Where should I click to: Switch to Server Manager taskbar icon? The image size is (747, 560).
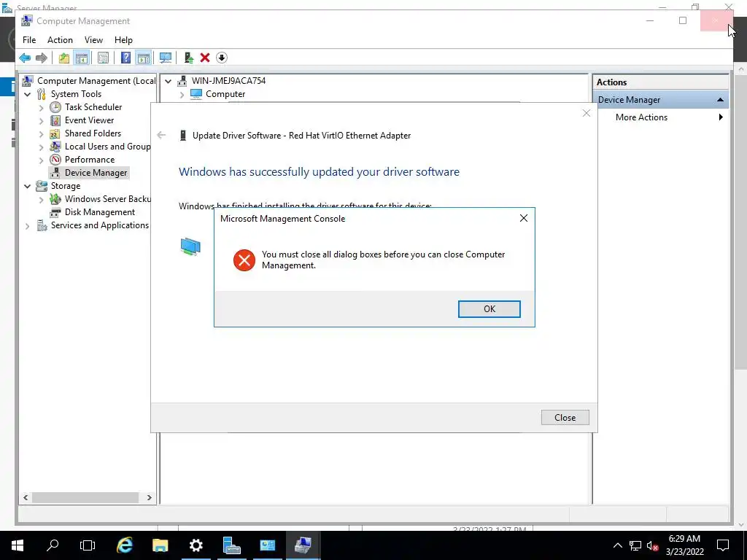(x=231, y=545)
